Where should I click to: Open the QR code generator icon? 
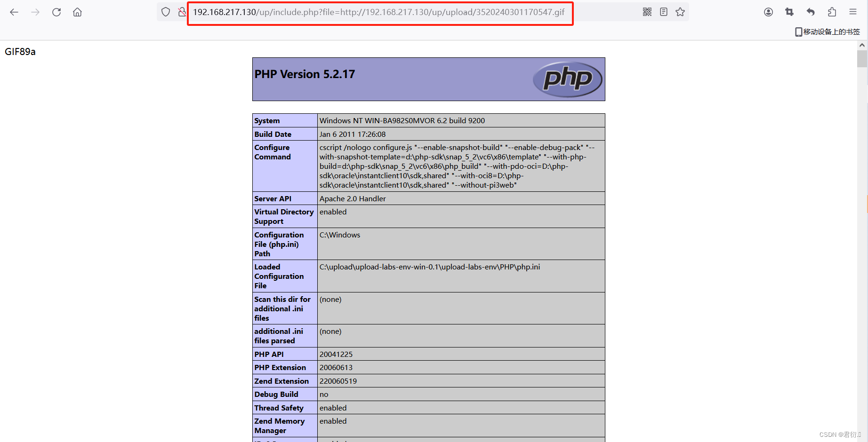click(x=647, y=12)
